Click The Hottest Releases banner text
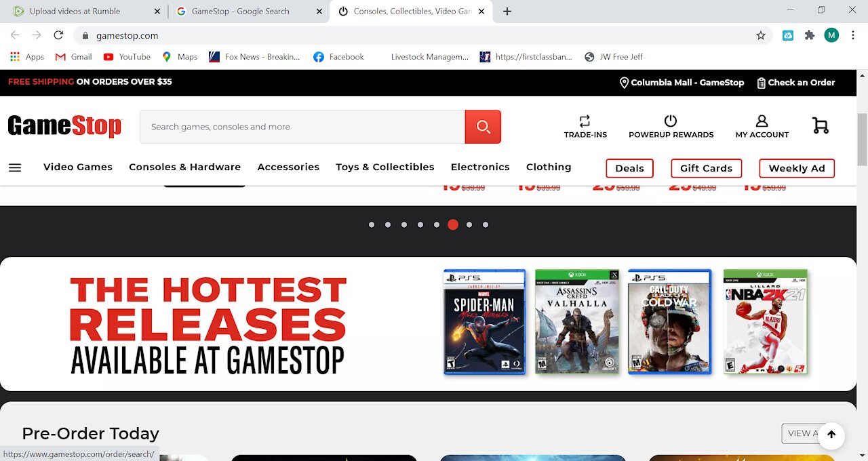Screen dimensions: 868x461 tap(208, 325)
